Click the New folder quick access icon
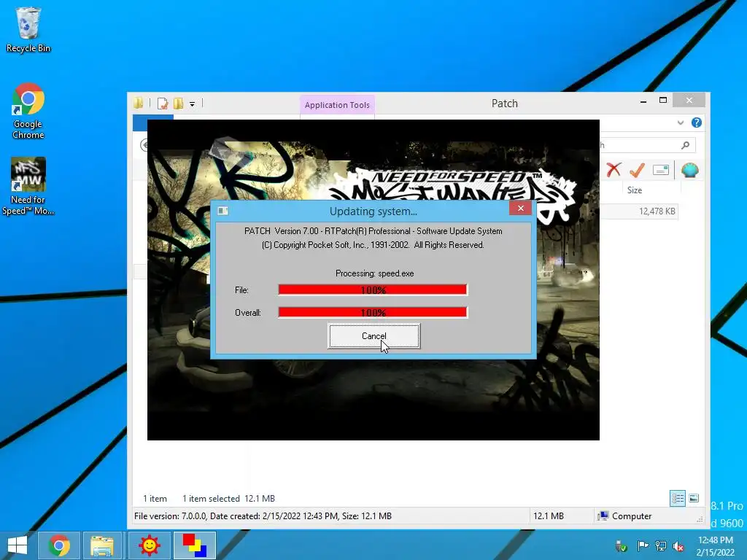This screenshot has height=560, width=747. [179, 104]
